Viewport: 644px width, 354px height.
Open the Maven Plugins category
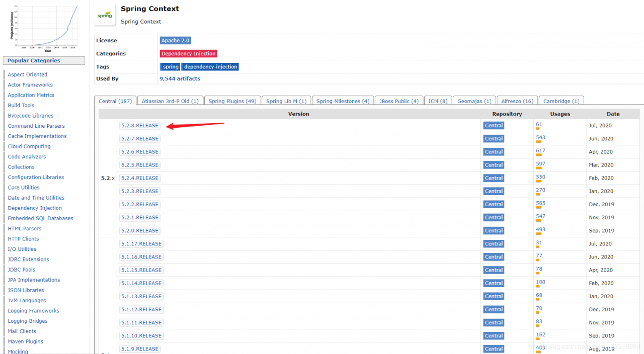[x=25, y=341]
